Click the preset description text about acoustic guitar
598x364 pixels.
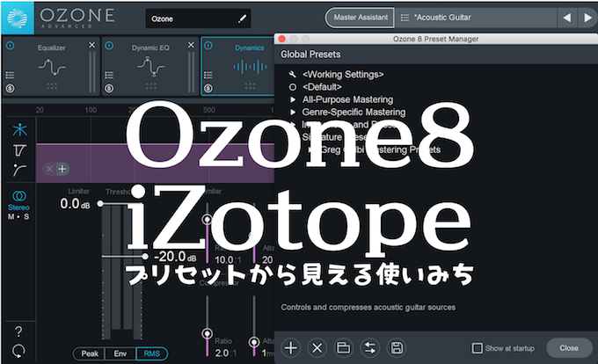click(x=368, y=307)
